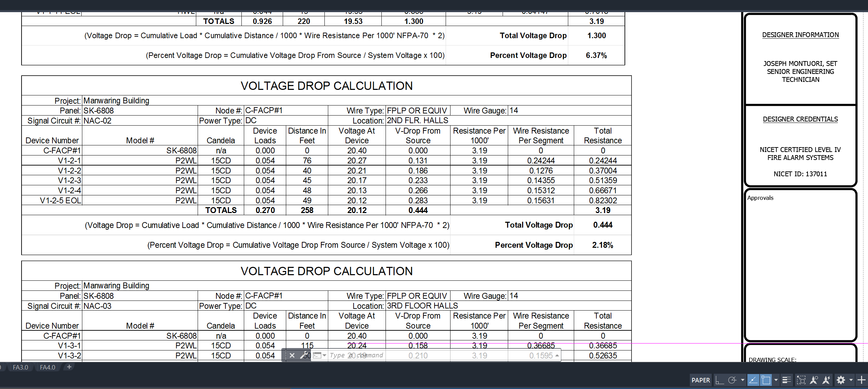Click the DESIGNER INFORMATION heading
868x389 pixels.
(800, 35)
